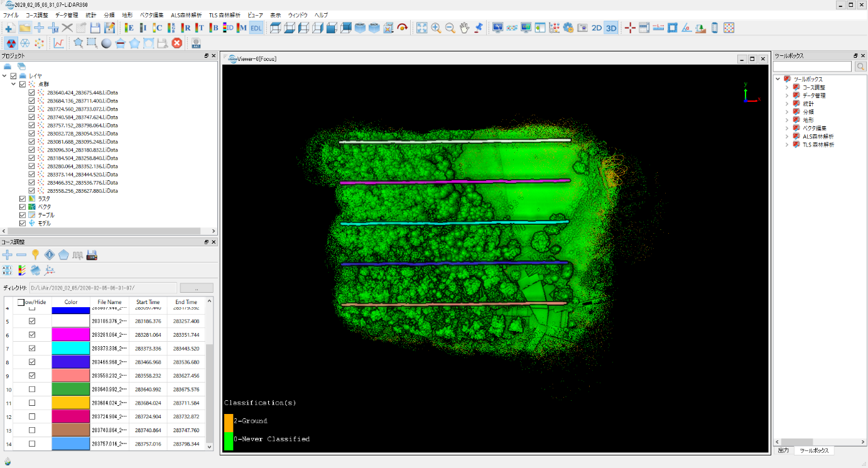Click the blue plus icon in strip adjustment panel
868x468 pixels.
pos(8,254)
